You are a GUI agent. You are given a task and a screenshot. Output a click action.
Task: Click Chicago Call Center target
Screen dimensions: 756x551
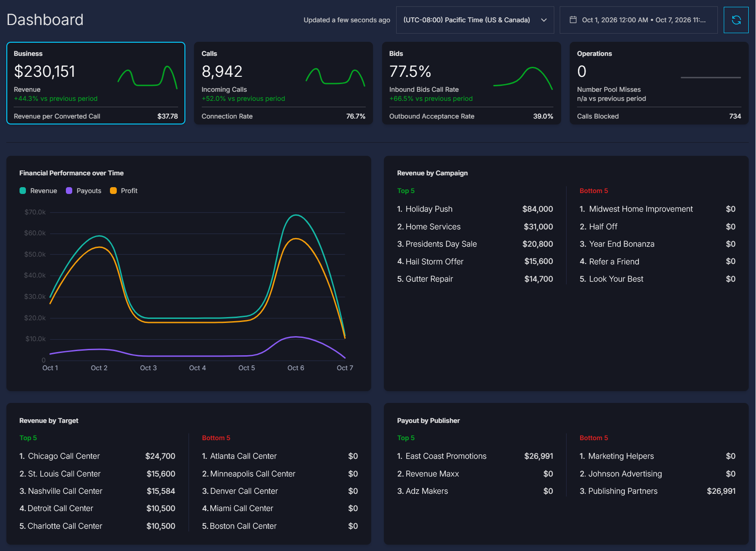(97, 456)
